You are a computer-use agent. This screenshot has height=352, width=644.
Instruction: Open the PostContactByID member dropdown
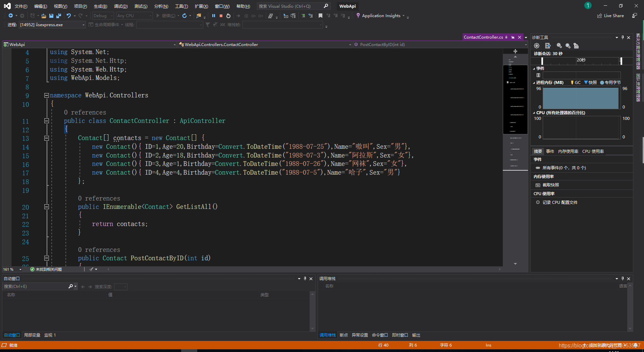point(440,45)
